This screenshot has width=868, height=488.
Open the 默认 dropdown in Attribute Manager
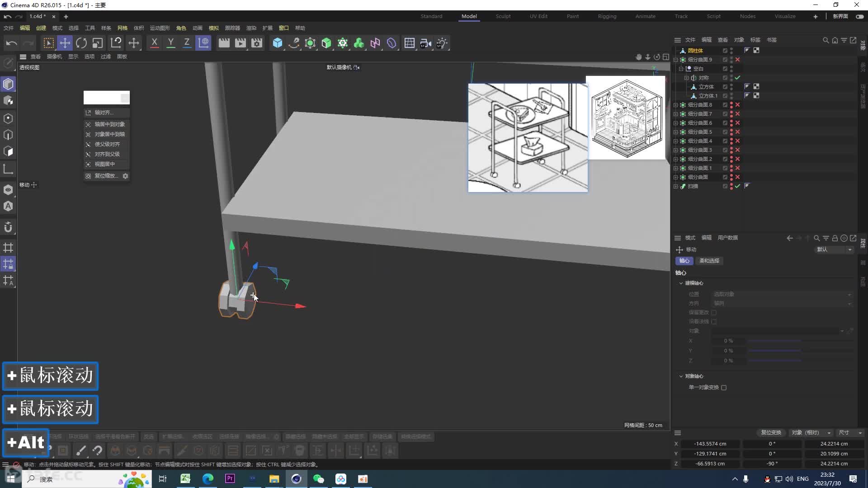(834, 249)
